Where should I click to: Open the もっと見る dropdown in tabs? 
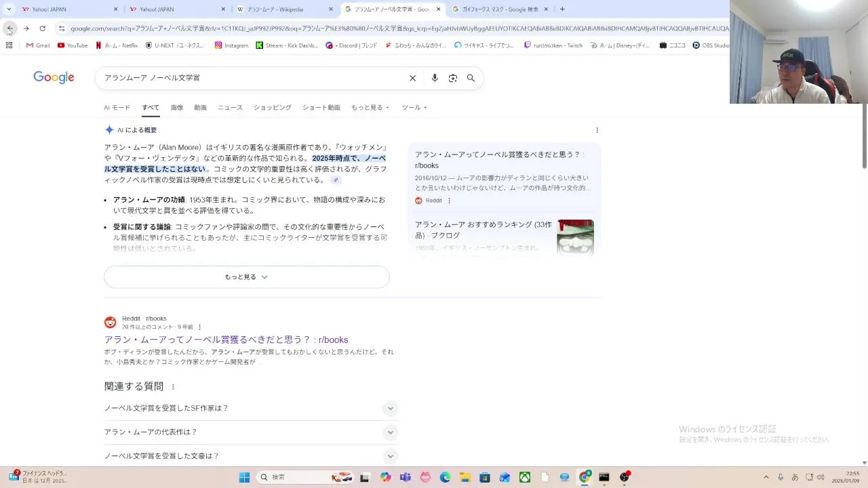pyautogui.click(x=370, y=107)
